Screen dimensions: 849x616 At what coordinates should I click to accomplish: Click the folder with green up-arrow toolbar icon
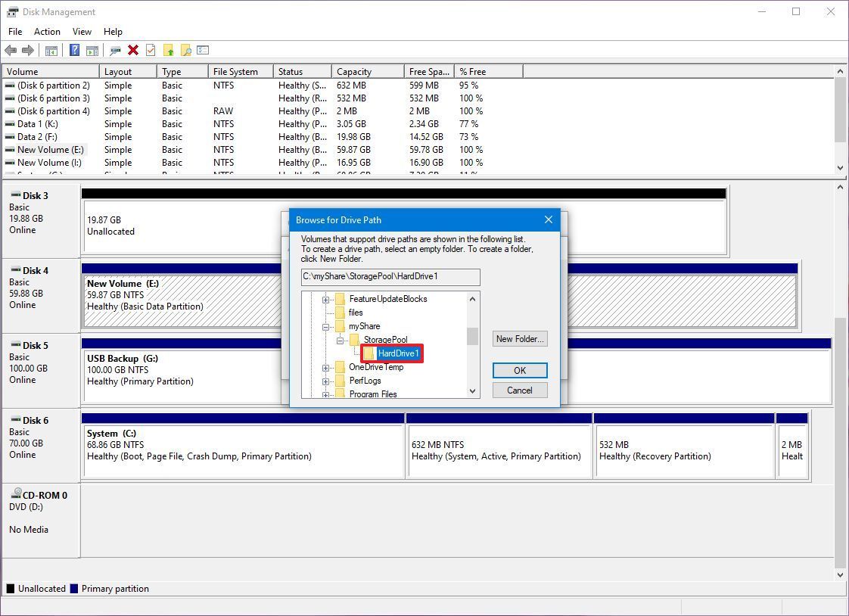pos(167,50)
